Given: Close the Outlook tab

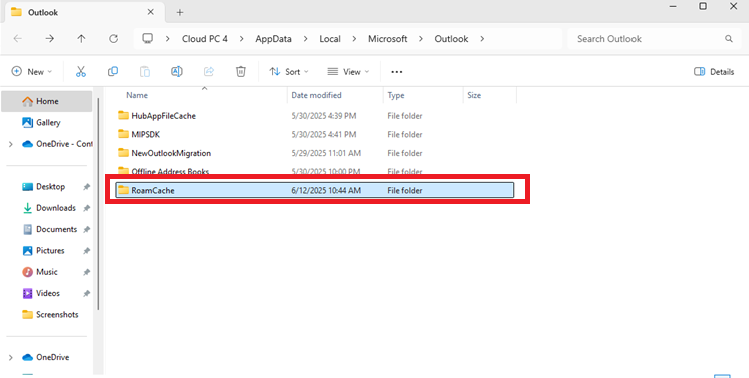Looking at the screenshot, I should (x=150, y=12).
